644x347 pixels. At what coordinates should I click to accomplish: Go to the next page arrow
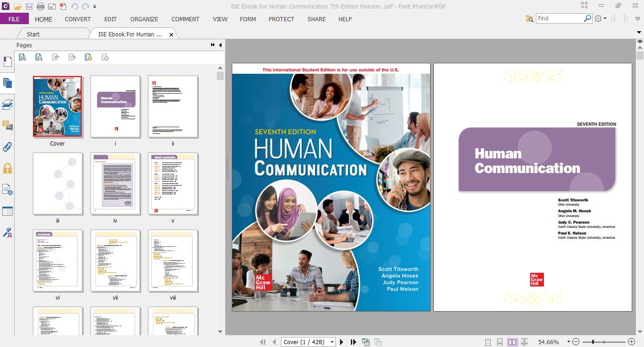coord(342,342)
